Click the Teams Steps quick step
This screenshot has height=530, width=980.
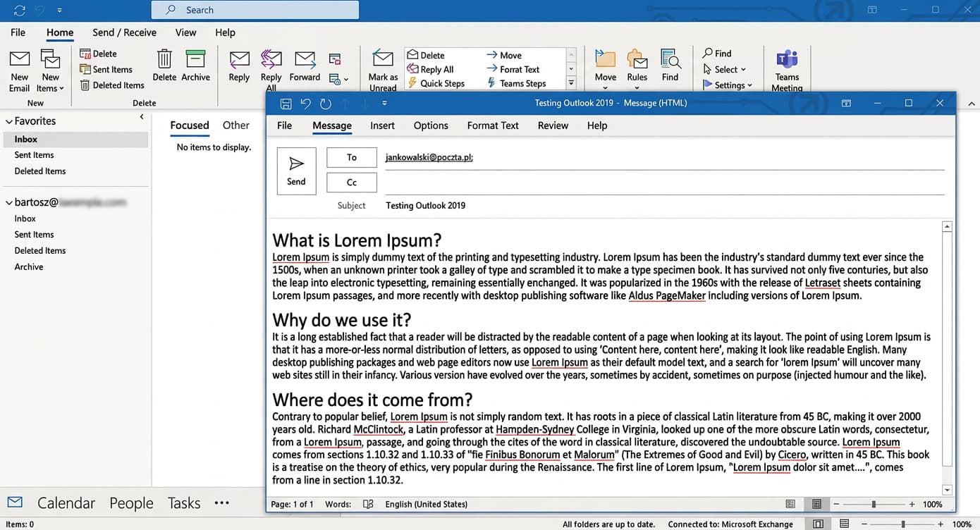(x=516, y=83)
